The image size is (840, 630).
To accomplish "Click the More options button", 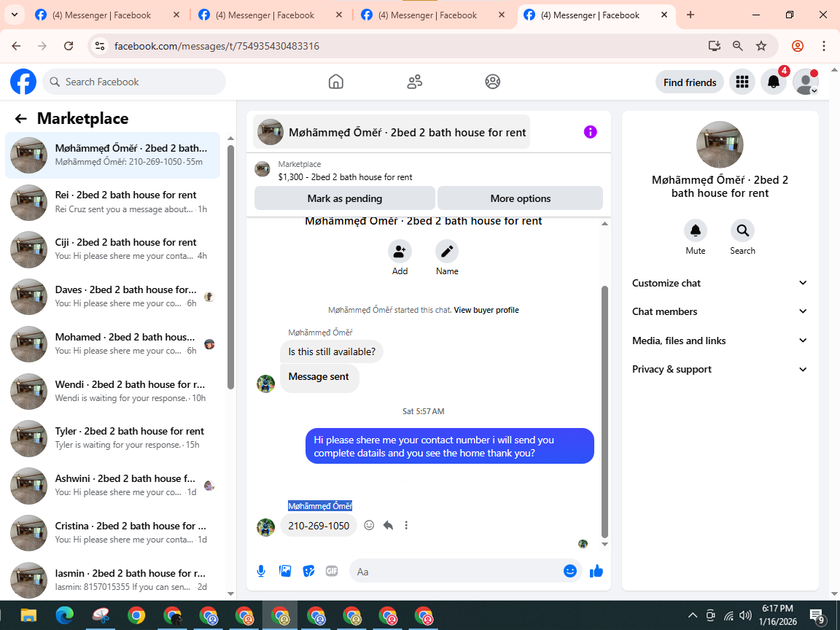I will click(x=520, y=198).
